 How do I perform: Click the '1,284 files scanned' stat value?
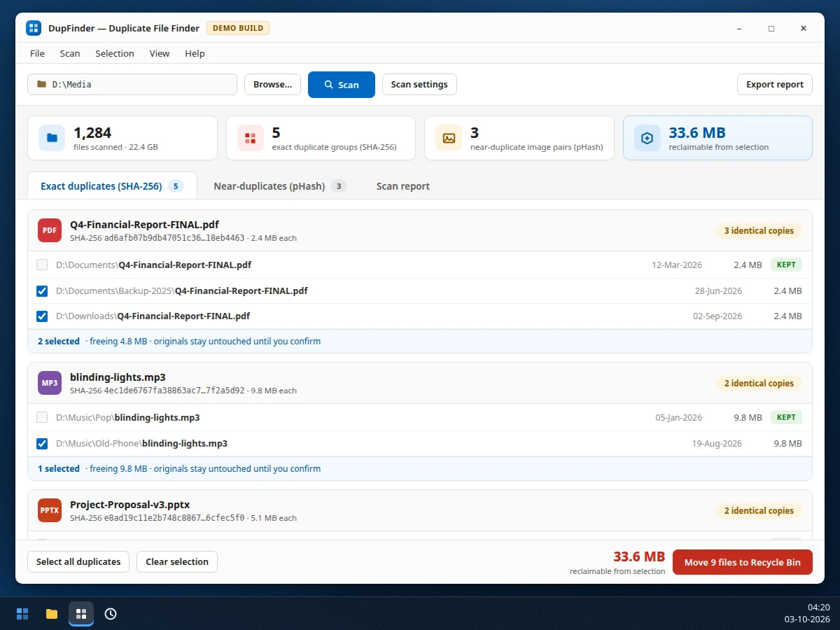(92, 132)
